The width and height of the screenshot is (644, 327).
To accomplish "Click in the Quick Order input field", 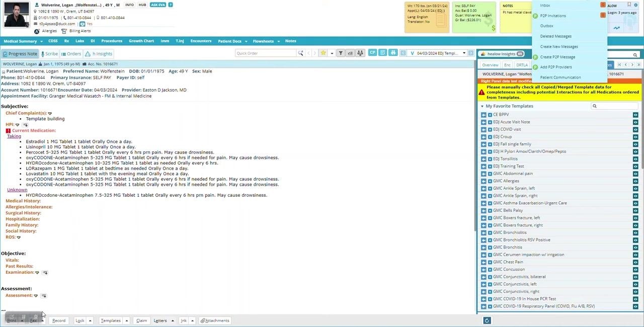I will pyautogui.click(x=266, y=53).
